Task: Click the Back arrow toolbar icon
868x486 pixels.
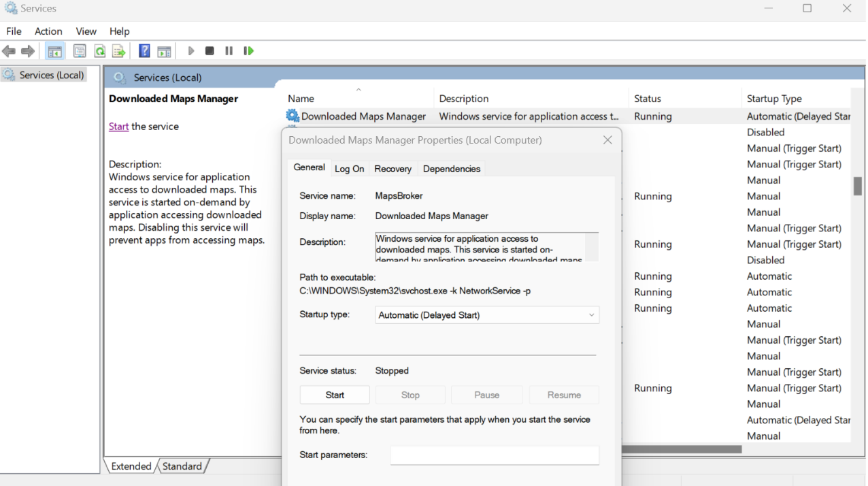Action: tap(9, 51)
